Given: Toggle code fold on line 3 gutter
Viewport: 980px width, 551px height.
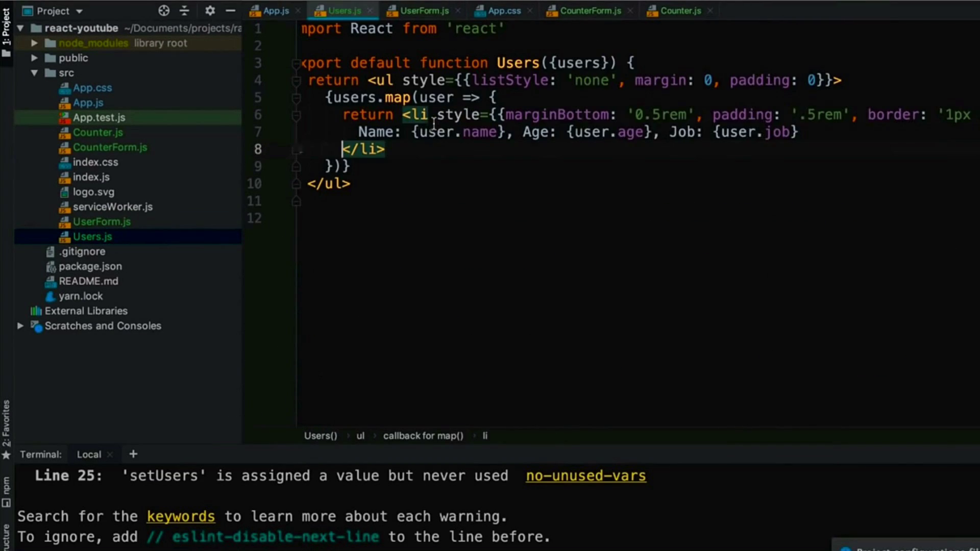Looking at the screenshot, I should [x=296, y=64].
